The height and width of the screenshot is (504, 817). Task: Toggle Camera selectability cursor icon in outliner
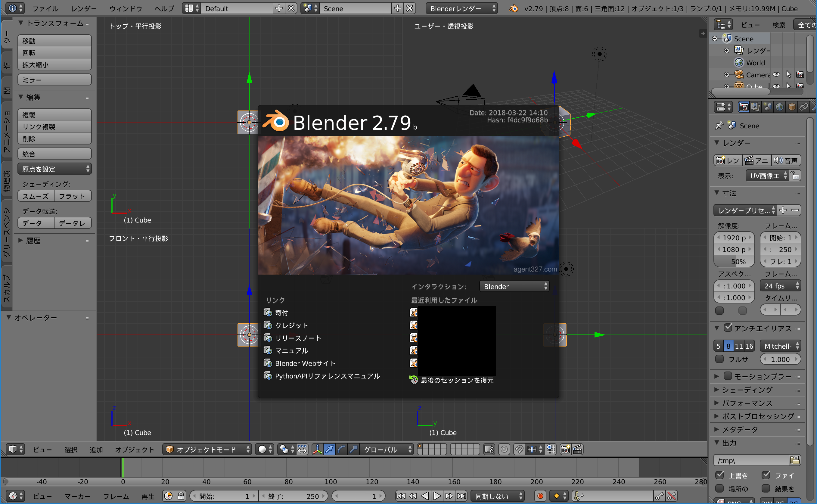(x=788, y=74)
